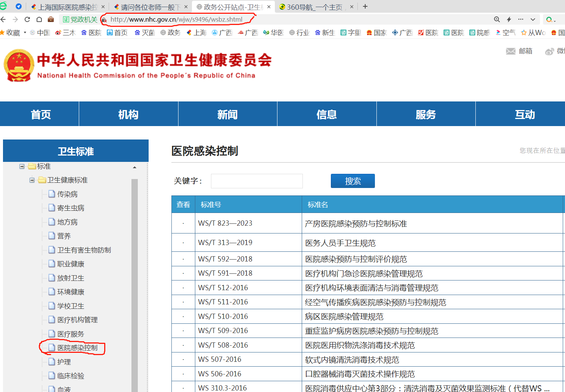Click the browser back arrow
Image resolution: width=565 pixels, height=392 pixels.
click(x=3, y=19)
